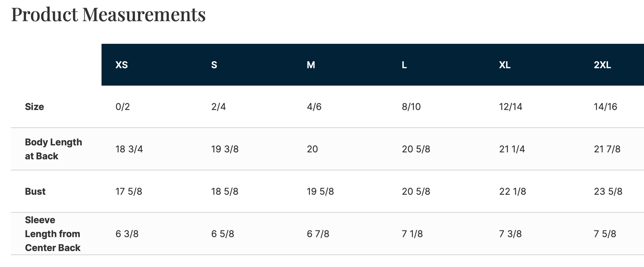
Task: Click the 18 3/4 body length value
Action: point(129,149)
